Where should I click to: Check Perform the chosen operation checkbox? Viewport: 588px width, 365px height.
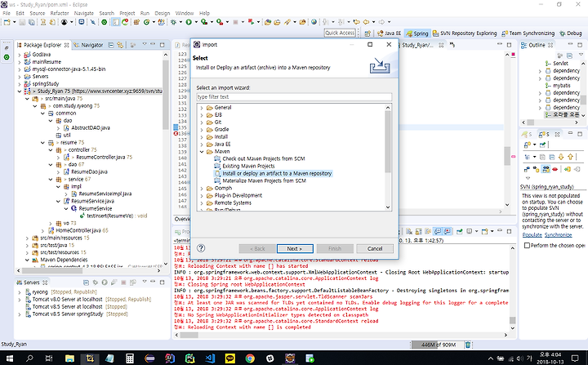527,245
